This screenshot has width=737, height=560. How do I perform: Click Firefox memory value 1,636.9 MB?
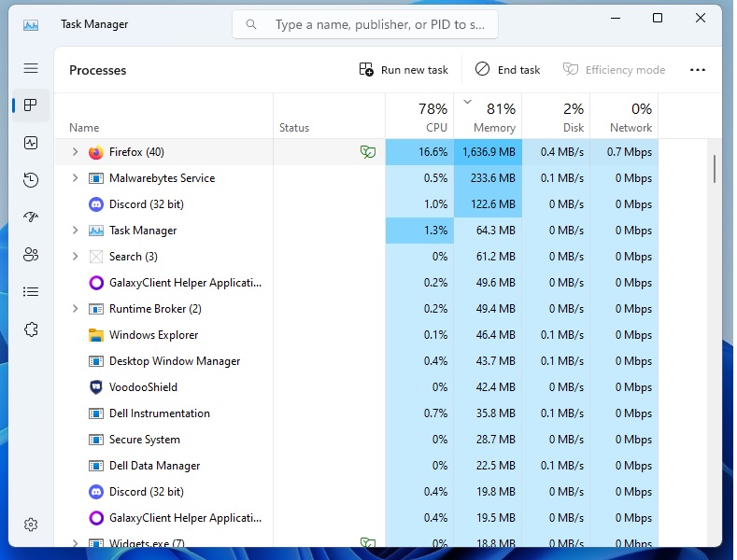coord(489,152)
